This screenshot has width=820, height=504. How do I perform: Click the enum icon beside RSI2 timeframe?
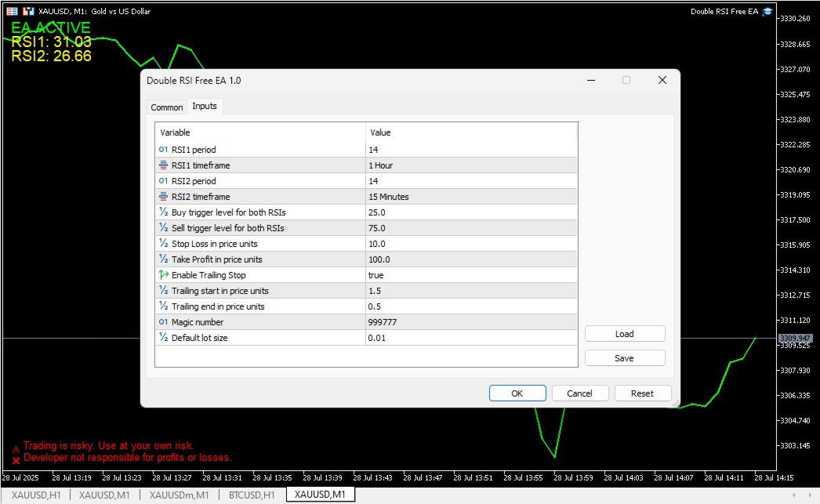(163, 197)
